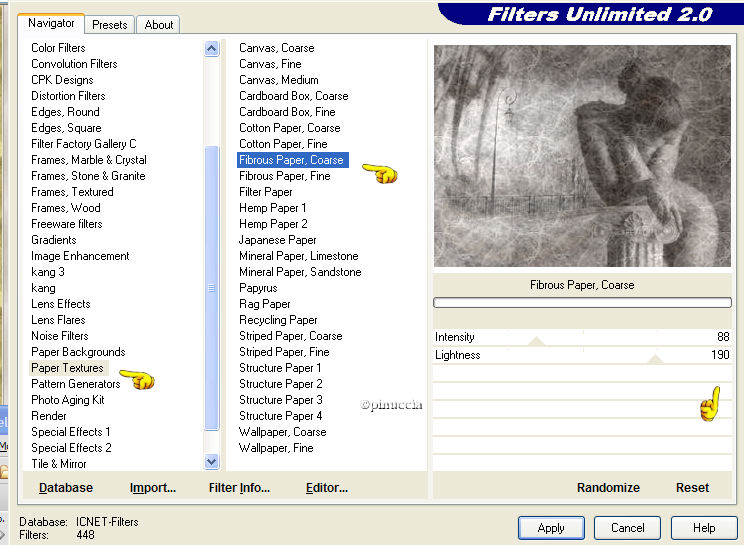Click the Intensity slider handle
This screenshot has height=546, width=749.
tap(536, 341)
